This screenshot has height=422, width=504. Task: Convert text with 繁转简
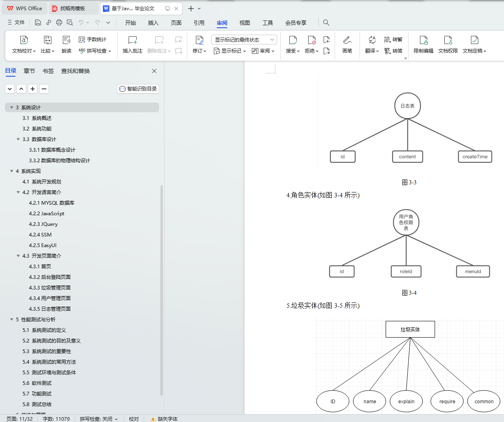click(393, 51)
